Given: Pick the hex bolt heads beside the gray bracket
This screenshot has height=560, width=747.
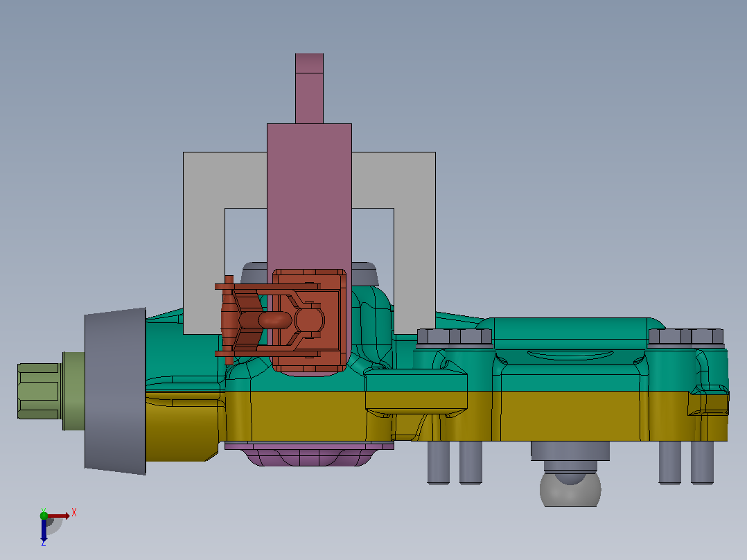Looking at the screenshot, I should pyautogui.click(x=455, y=336).
